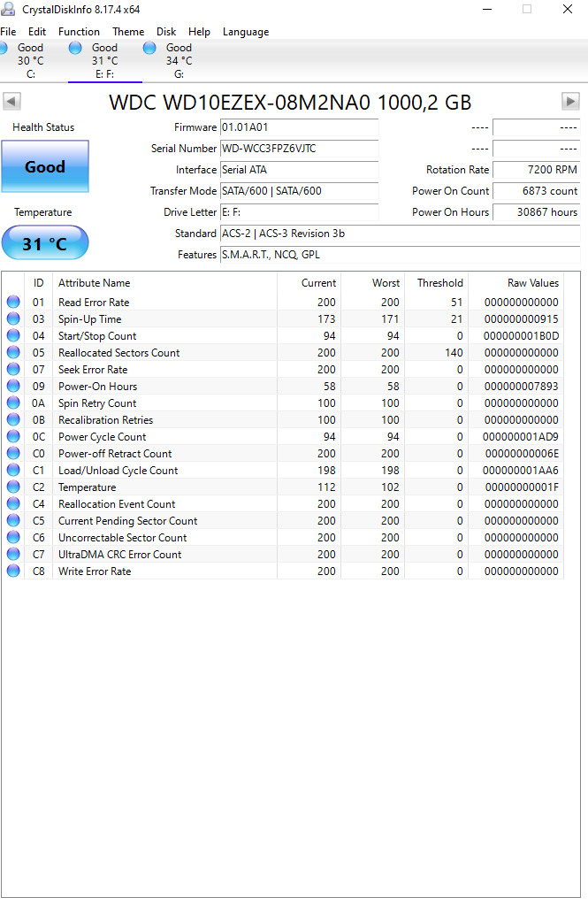The height and width of the screenshot is (905, 588).
Task: Select raw value 000000000915
Action: (522, 319)
